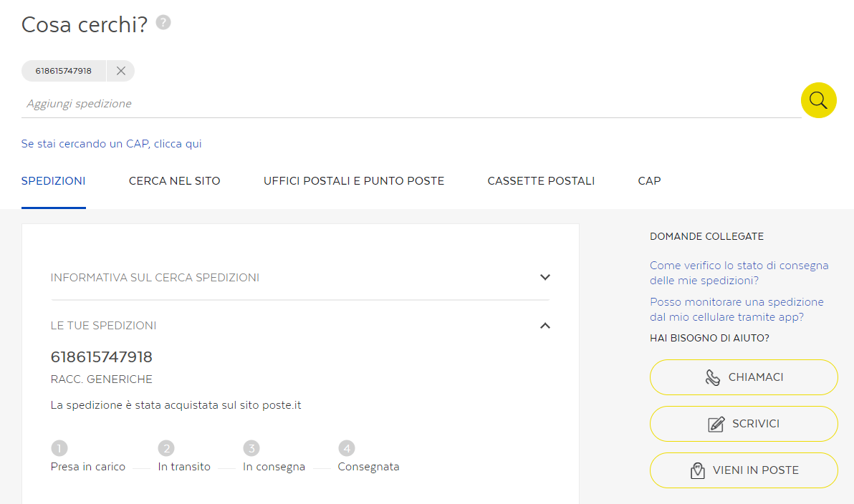854x504 pixels.
Task: Click the DOMANDE COLLEGATE heading
Action: pyautogui.click(x=706, y=237)
